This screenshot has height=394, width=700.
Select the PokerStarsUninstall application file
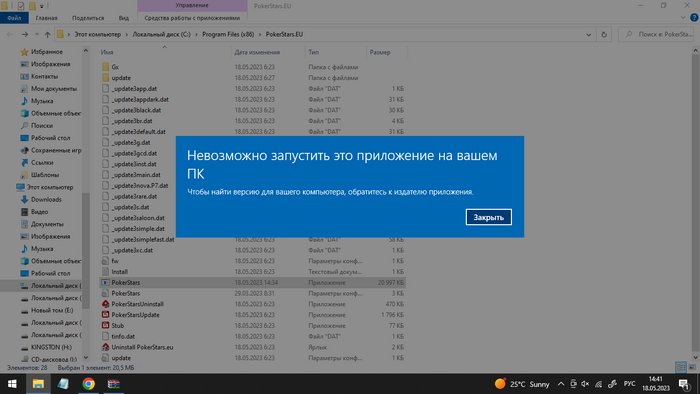coord(138,304)
